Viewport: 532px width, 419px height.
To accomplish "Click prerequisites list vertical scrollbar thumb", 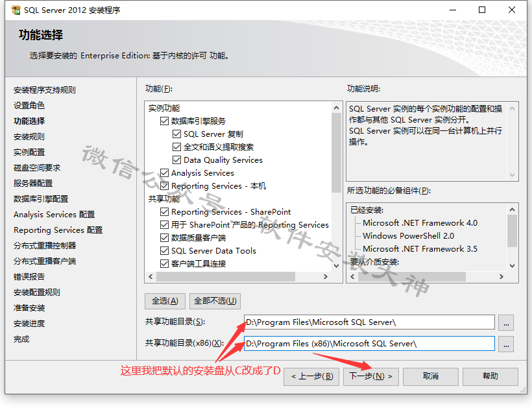I will coord(513,231).
